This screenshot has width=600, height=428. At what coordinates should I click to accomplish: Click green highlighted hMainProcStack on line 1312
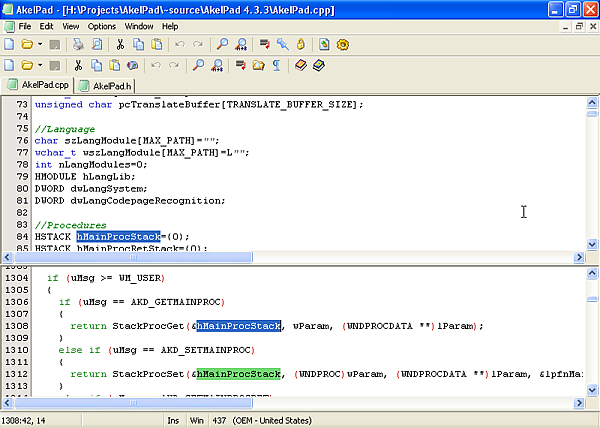pos(238,374)
